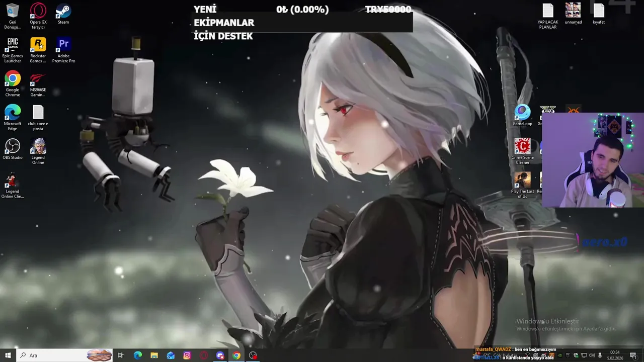Open Instagram from the taskbar

pos(187,355)
